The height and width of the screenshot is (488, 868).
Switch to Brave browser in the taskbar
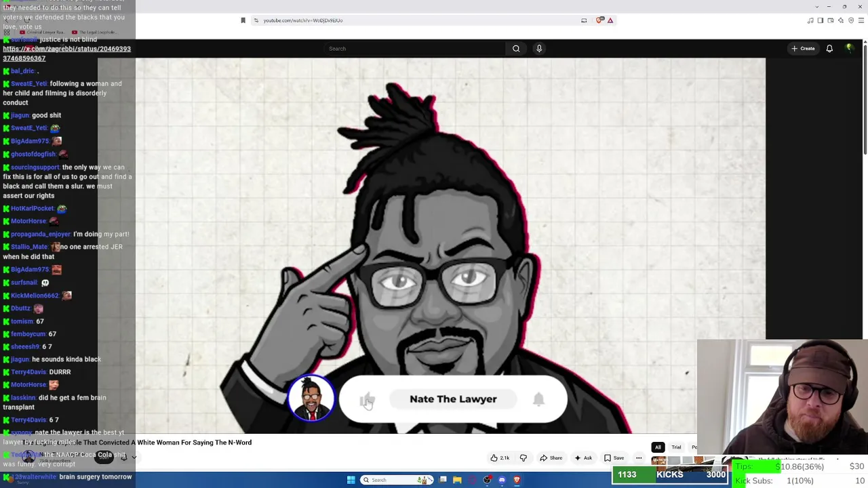pyautogui.click(x=517, y=480)
